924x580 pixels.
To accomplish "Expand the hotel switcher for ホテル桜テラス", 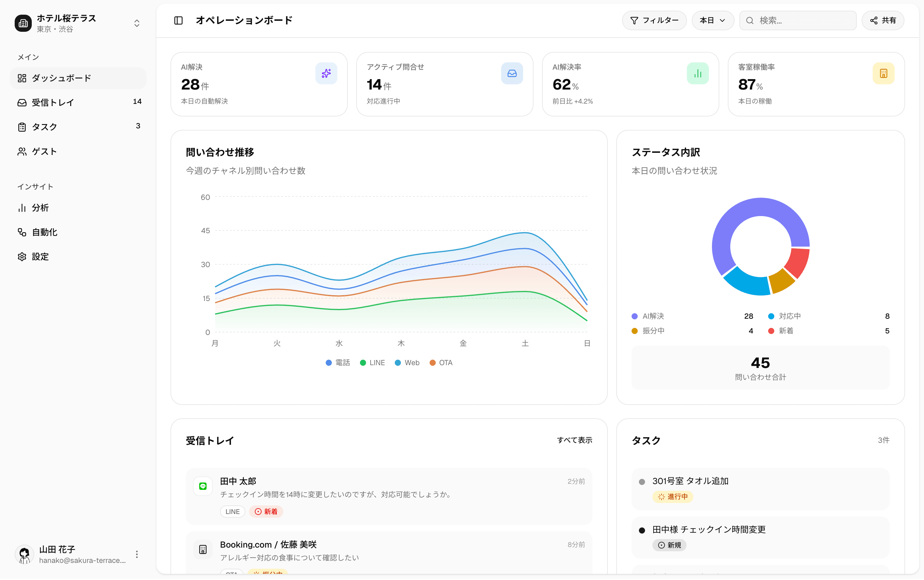I will tap(137, 23).
